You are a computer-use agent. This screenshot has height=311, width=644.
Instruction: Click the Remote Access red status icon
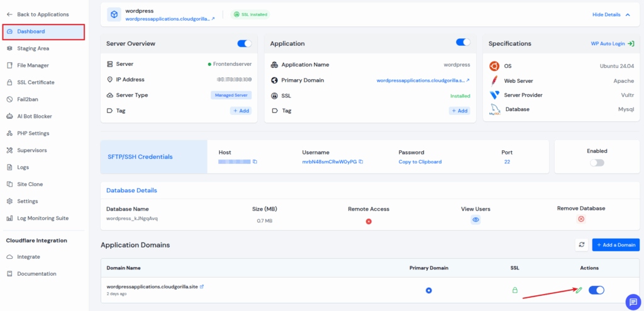click(369, 222)
